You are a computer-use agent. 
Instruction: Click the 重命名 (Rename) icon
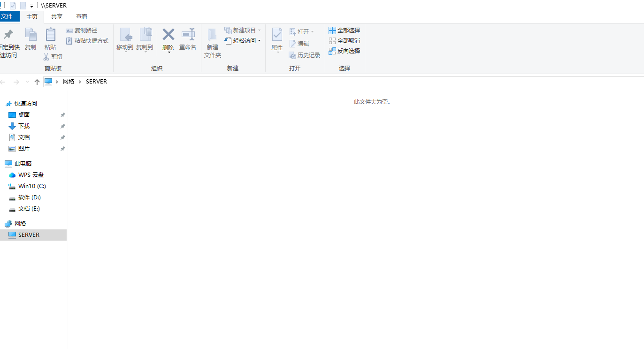click(x=188, y=34)
